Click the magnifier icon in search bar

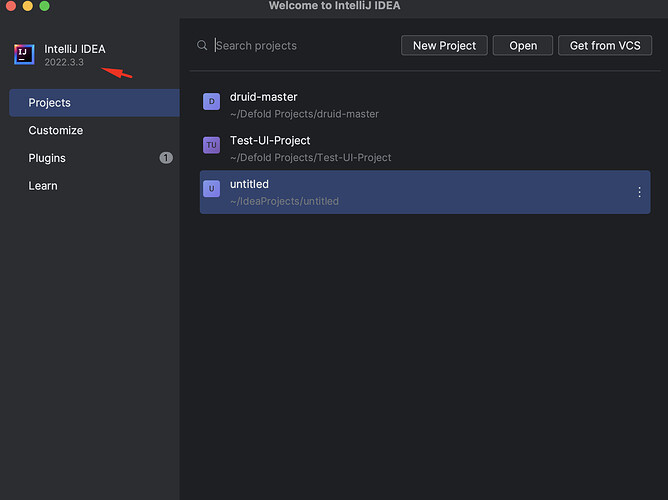(203, 45)
